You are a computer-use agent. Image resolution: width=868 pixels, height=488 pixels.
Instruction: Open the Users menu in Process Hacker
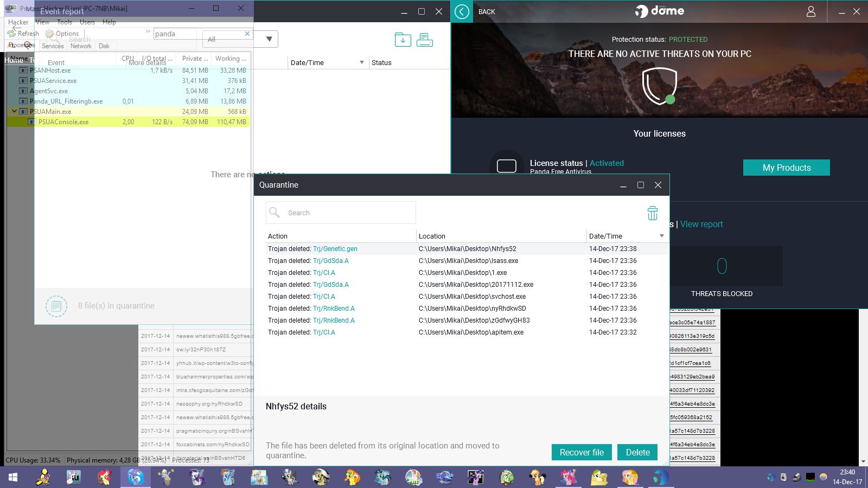point(87,22)
